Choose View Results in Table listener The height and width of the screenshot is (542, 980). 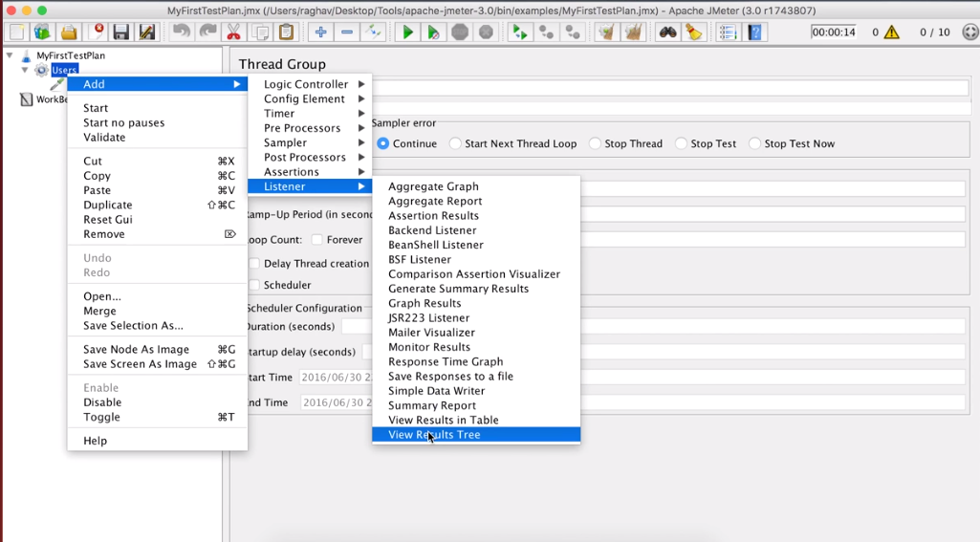(x=476, y=420)
